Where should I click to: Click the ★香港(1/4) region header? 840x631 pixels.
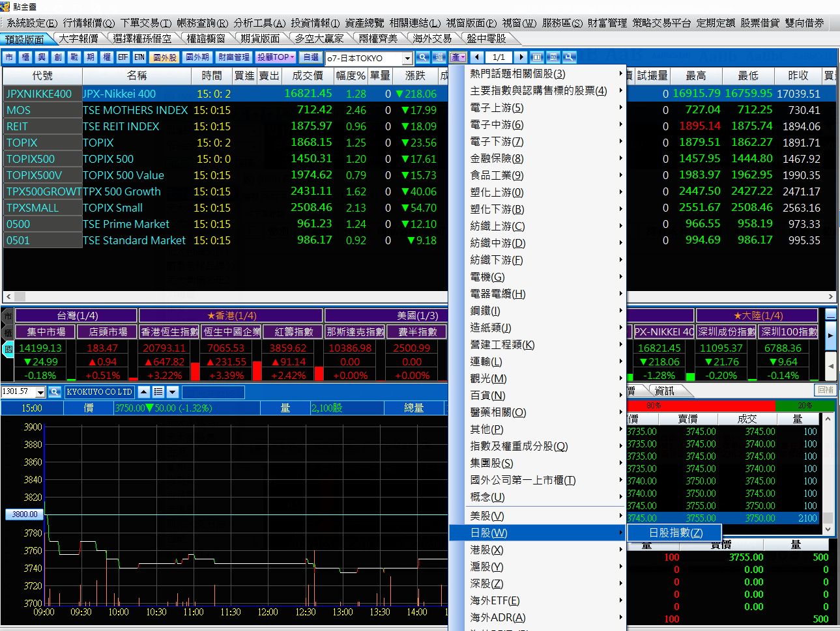point(231,316)
